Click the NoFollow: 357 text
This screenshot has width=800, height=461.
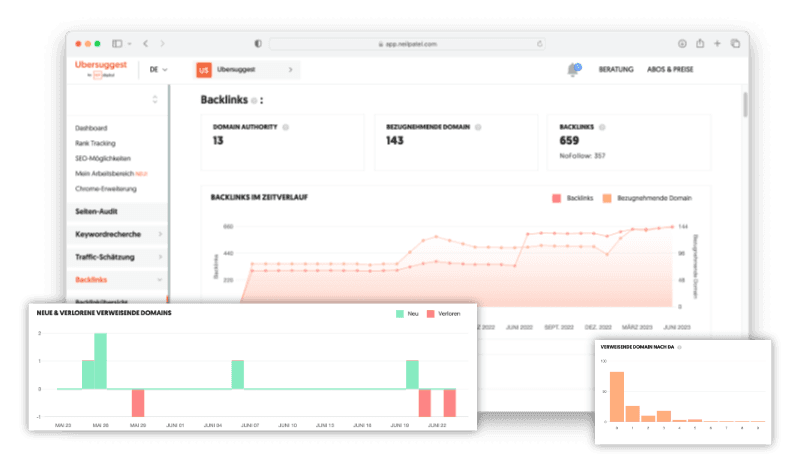coord(582,156)
